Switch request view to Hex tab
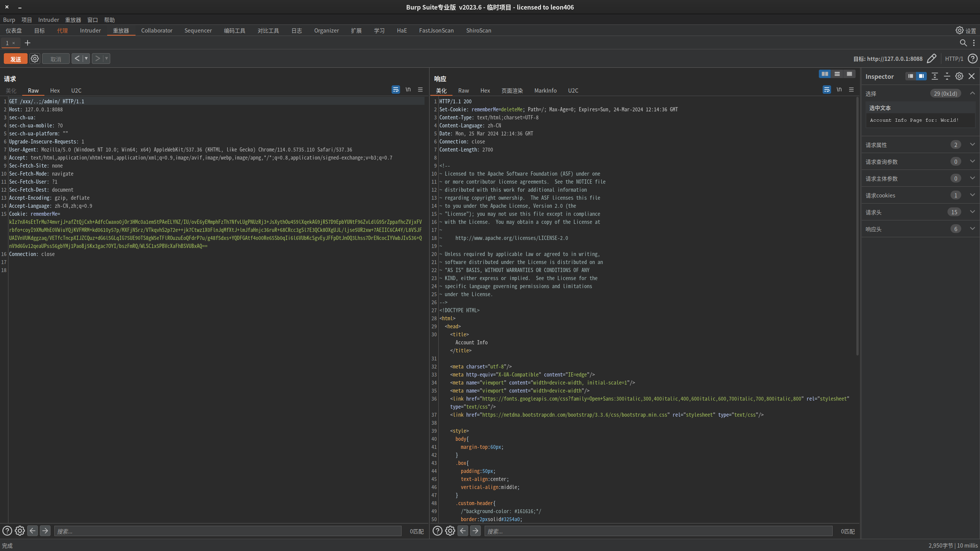 tap(55, 90)
